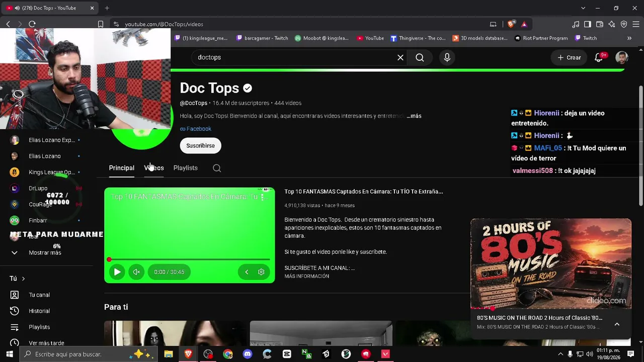This screenshot has height=362, width=644.
Task: Open the Crear menu
Action: [569, 57]
